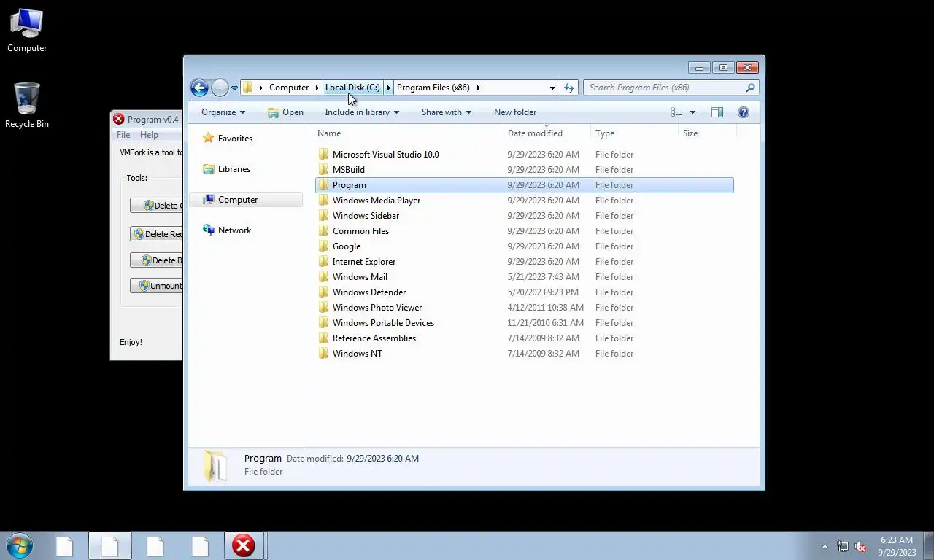Click the 5/21/2023 7:43 AM date cell
This screenshot has height=560, width=934.
(x=543, y=277)
